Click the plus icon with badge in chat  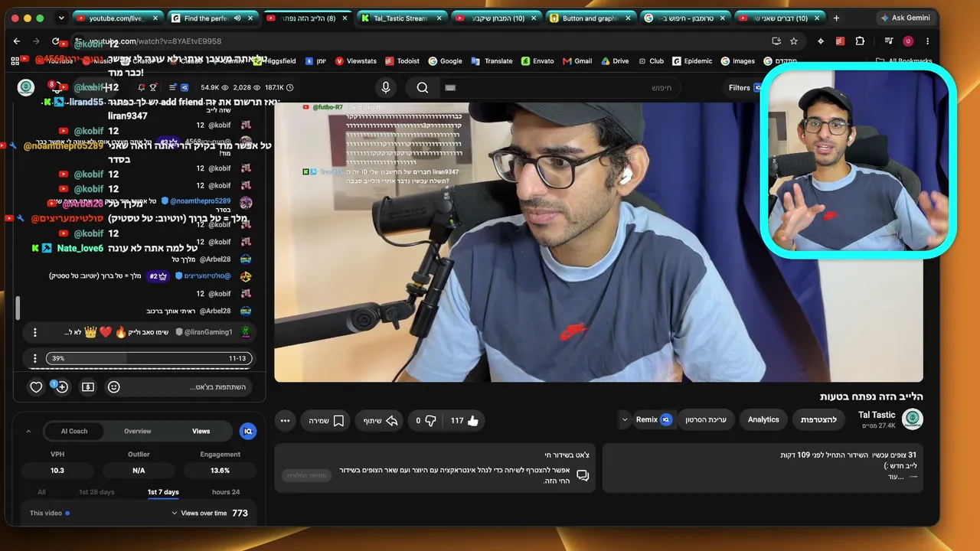(62, 387)
